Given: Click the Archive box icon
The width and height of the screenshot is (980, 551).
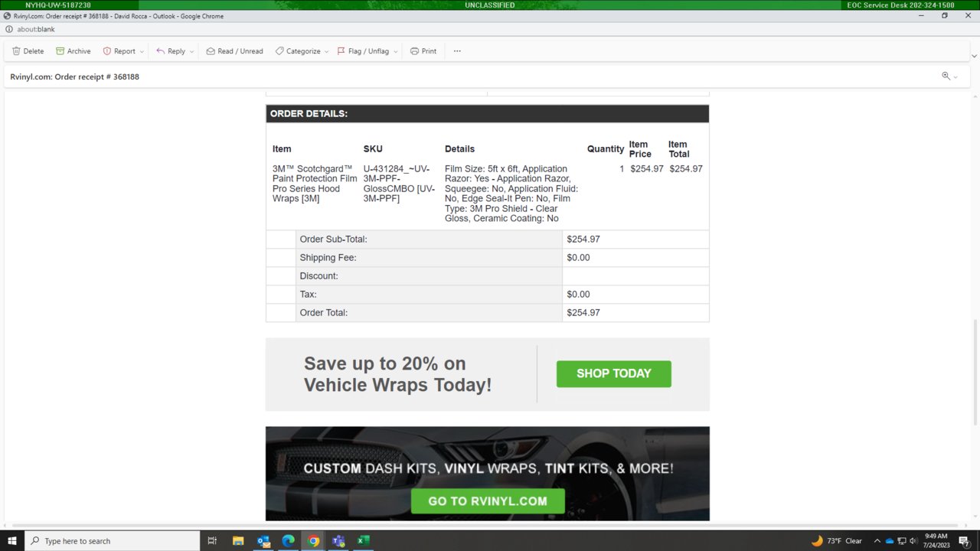Looking at the screenshot, I should point(60,51).
